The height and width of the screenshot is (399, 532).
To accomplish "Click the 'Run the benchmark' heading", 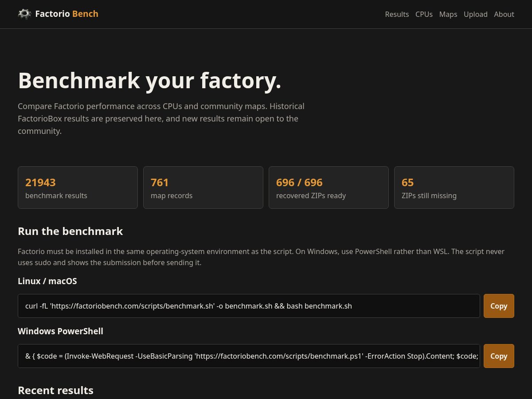I will [70, 231].
